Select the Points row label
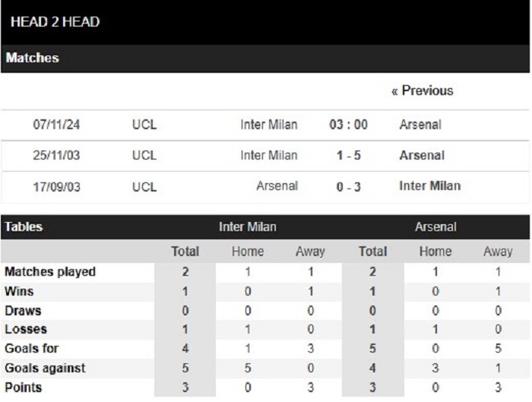 (x=23, y=388)
